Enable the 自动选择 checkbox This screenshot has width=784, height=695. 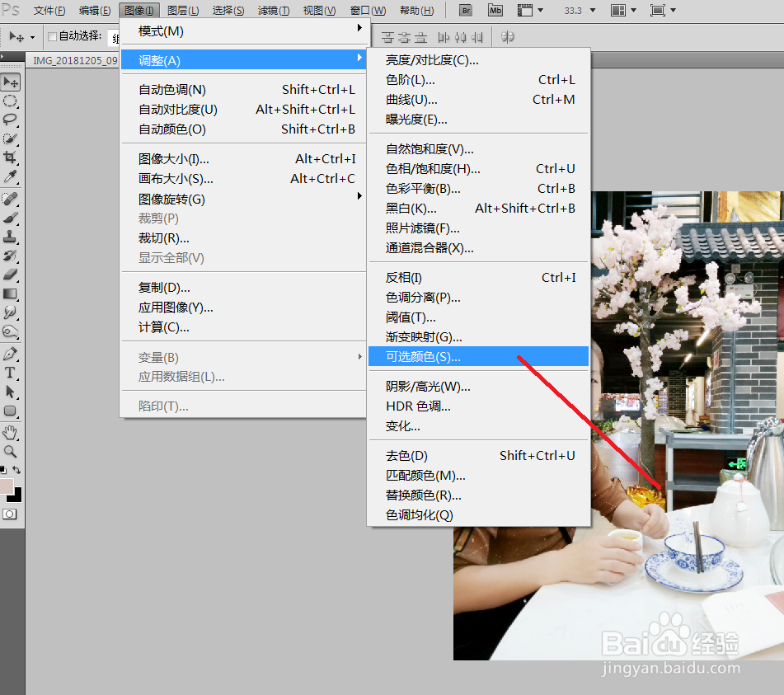[x=52, y=36]
